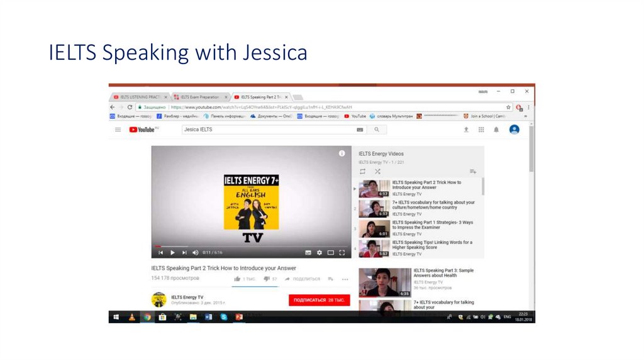Toggle playlist loop mode
The image size is (644, 361).
362,171
